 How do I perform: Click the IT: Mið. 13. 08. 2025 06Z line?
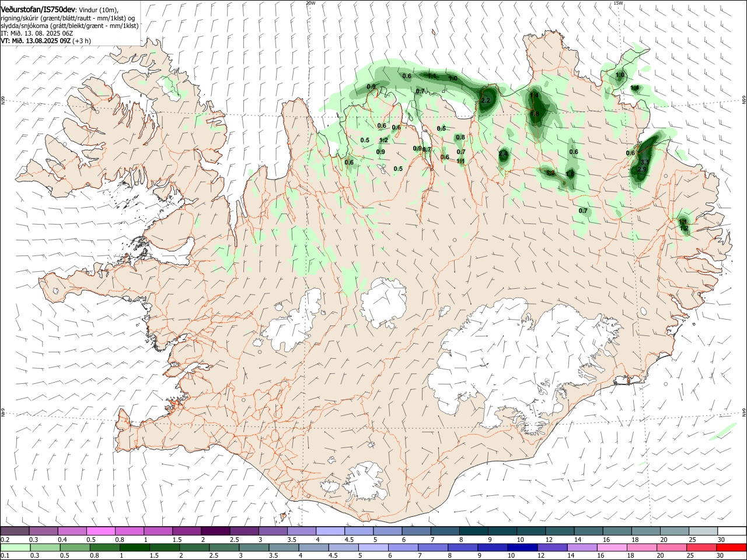[x=36, y=33]
